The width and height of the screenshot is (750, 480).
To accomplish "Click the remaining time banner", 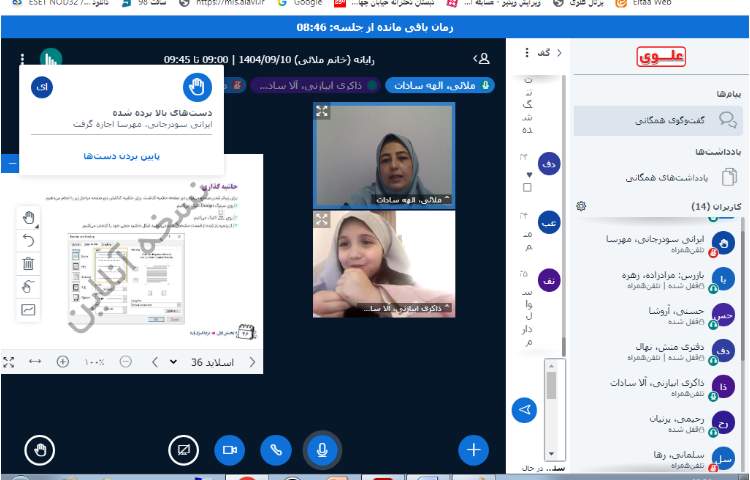I will (375, 27).
